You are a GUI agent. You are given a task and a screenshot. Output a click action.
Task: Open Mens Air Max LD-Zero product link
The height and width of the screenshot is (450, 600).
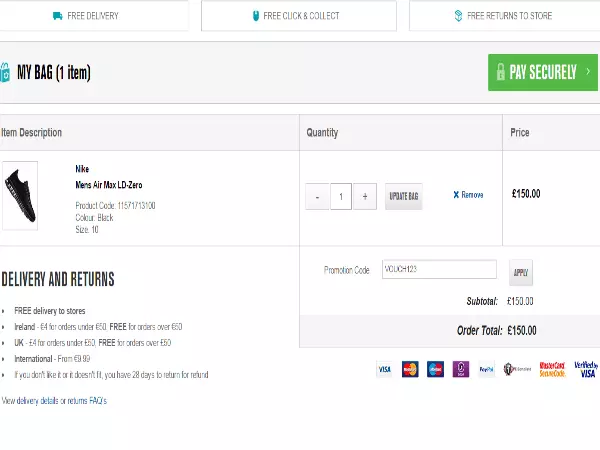pos(109,185)
